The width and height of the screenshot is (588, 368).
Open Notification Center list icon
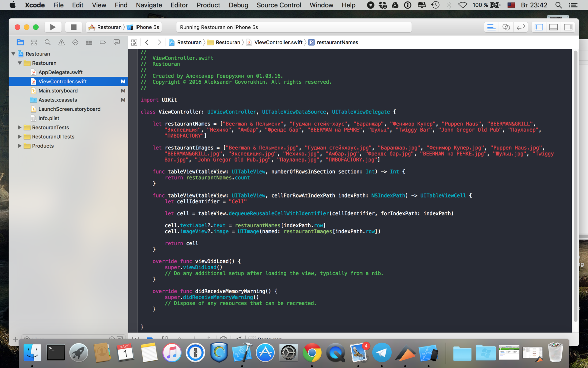573,5
